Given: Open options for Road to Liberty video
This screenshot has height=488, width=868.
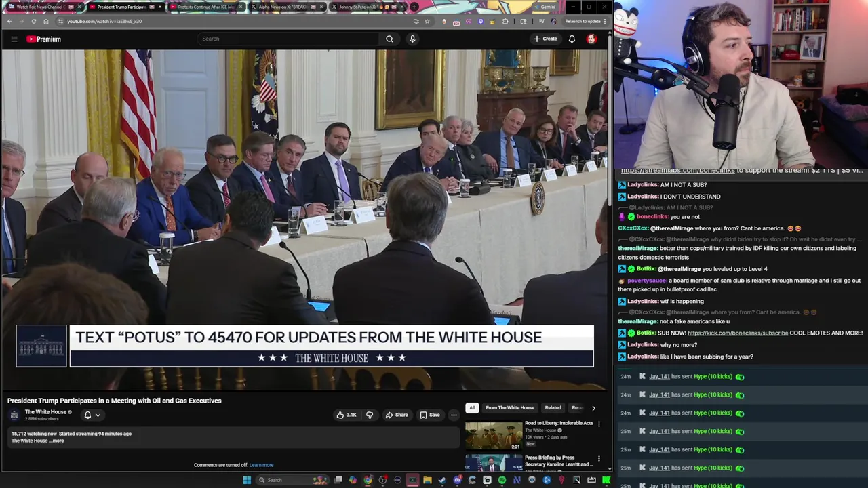Looking at the screenshot, I should click(599, 424).
